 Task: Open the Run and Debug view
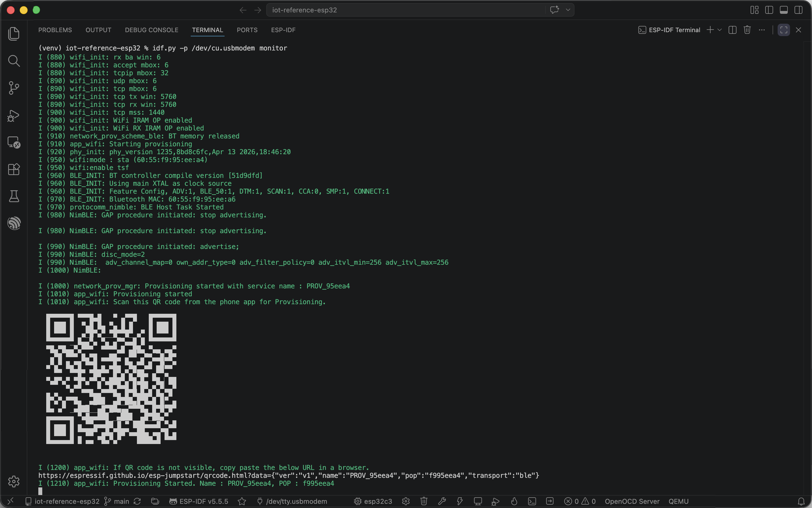pyautogui.click(x=14, y=115)
